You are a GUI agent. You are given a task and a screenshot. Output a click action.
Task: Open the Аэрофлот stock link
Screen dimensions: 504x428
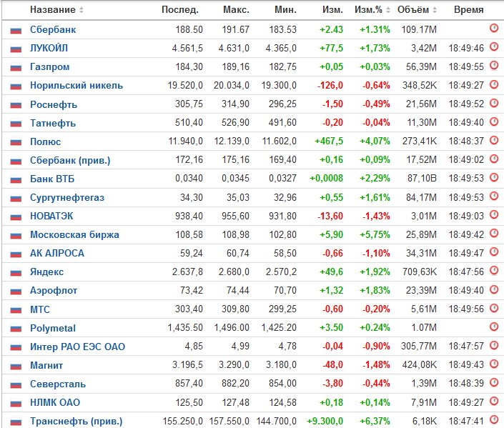pos(54,291)
